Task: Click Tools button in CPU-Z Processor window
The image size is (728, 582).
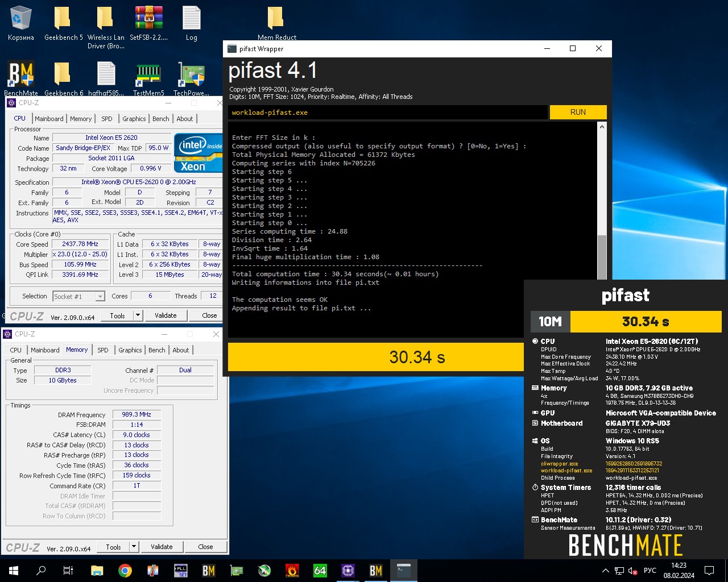Action: click(x=117, y=315)
